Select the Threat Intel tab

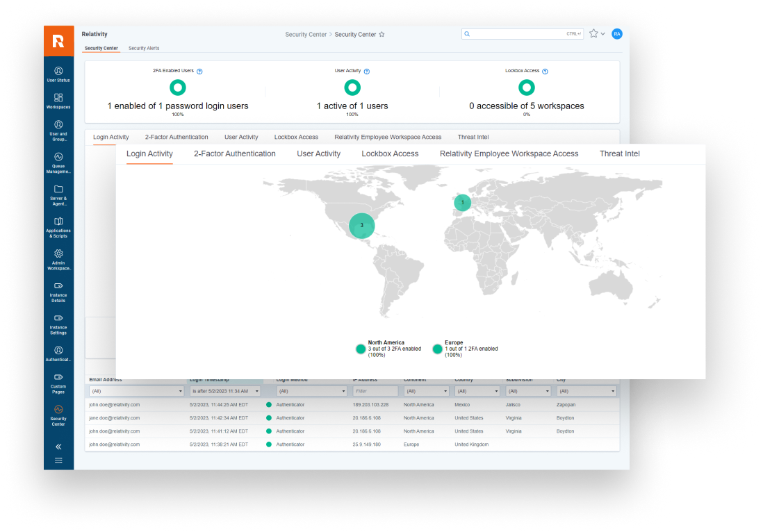(619, 153)
